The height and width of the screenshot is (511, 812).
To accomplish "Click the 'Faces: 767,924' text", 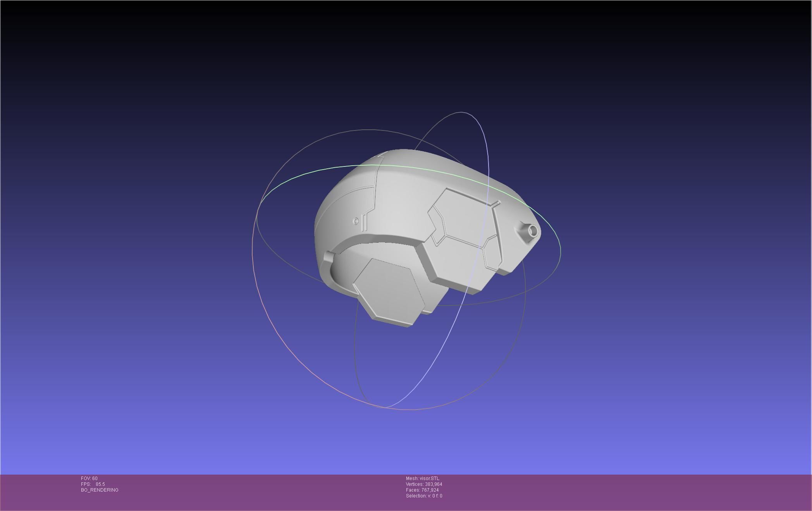I will [422, 490].
